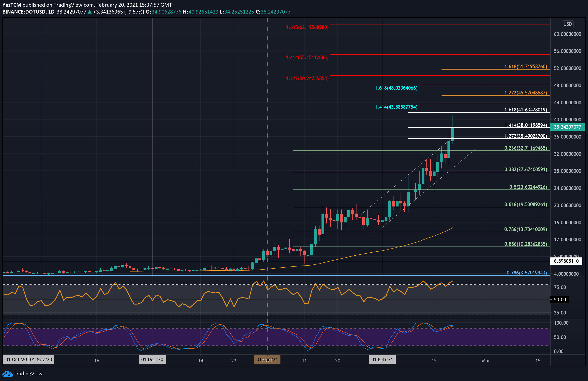
Task: Select the current price label 38.24297077
Action: 568,127
